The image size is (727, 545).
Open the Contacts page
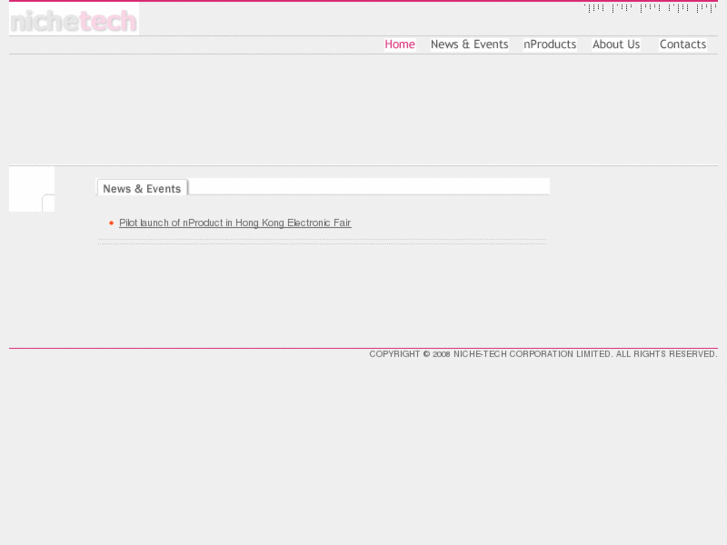(x=683, y=44)
